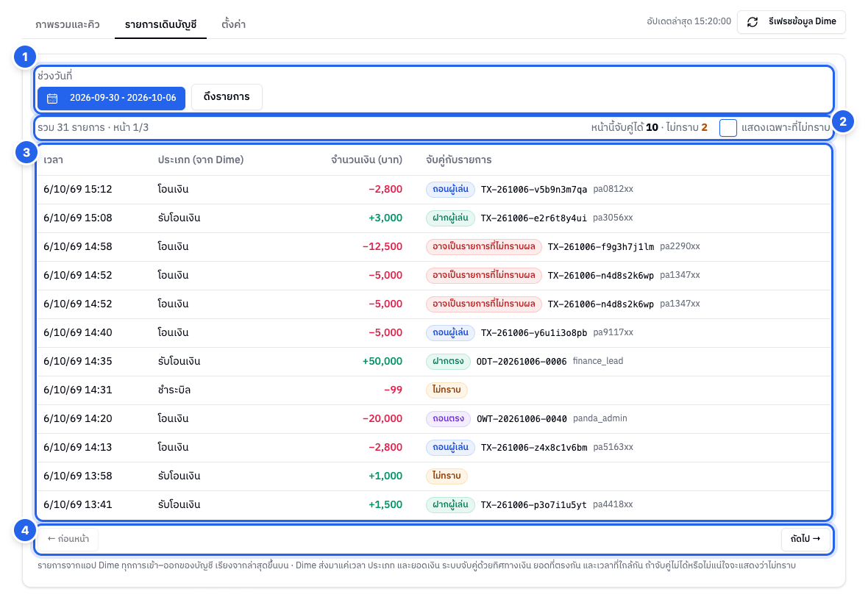
Task: Click the จับคู่กับรายการ column header
Action: 458,160
